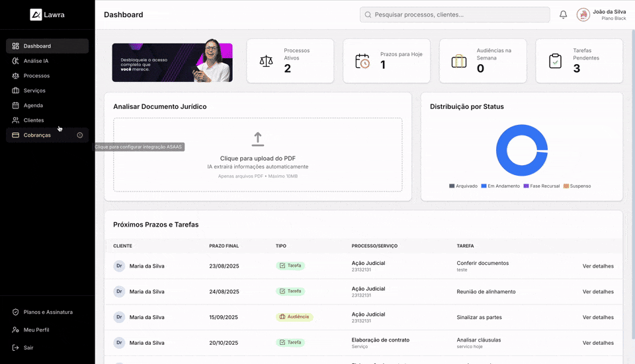Click the briefcase icon for Audiências na Semana

point(459,61)
